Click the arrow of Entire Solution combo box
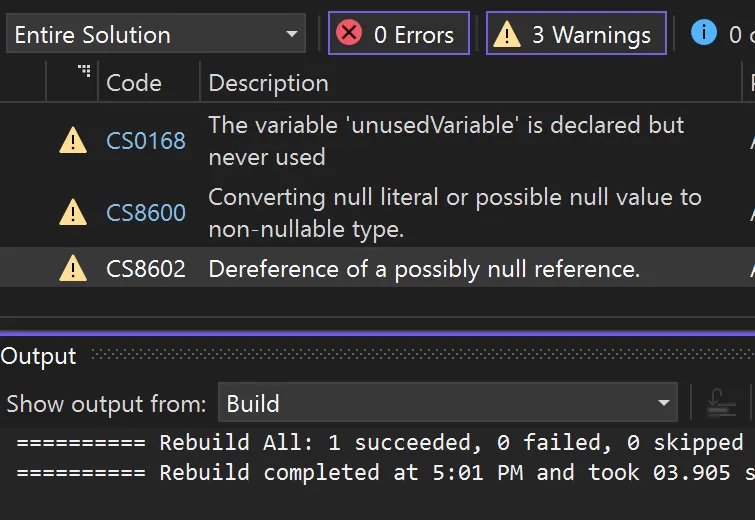This screenshot has height=520, width=755. pos(291,34)
